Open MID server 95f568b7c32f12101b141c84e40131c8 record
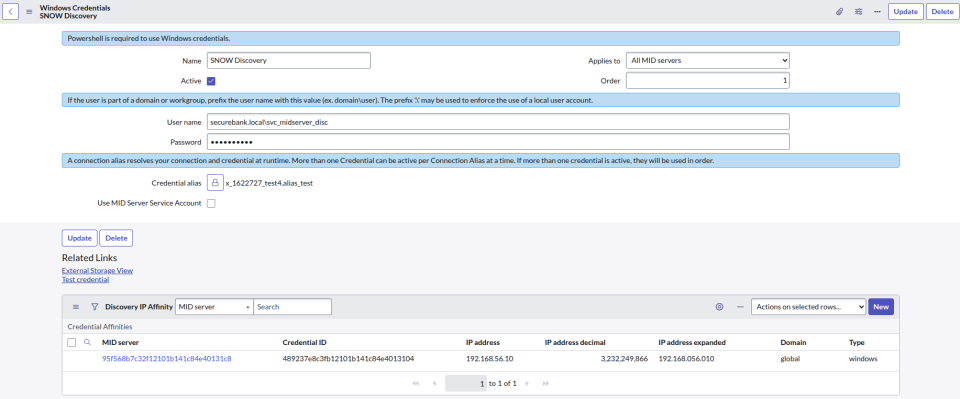 point(167,359)
